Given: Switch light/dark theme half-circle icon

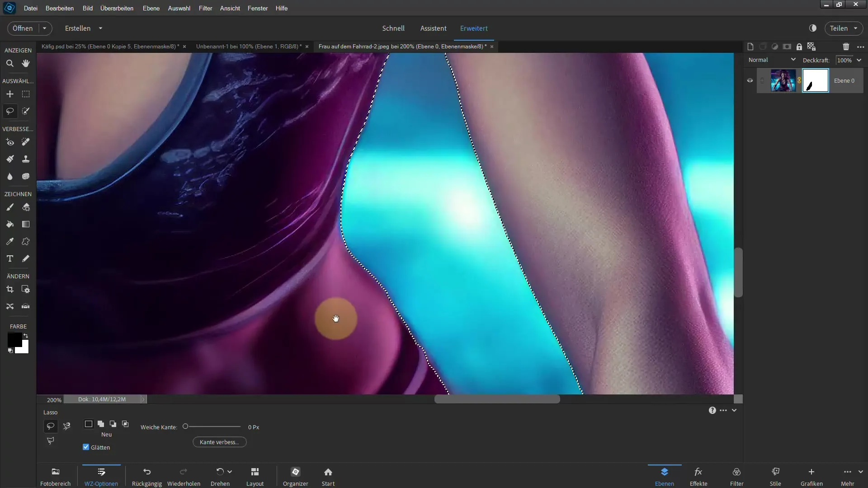Looking at the screenshot, I should point(813,28).
